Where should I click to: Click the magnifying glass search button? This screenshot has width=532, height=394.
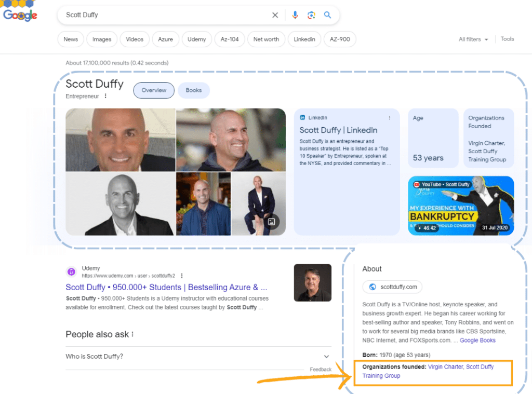[327, 15]
